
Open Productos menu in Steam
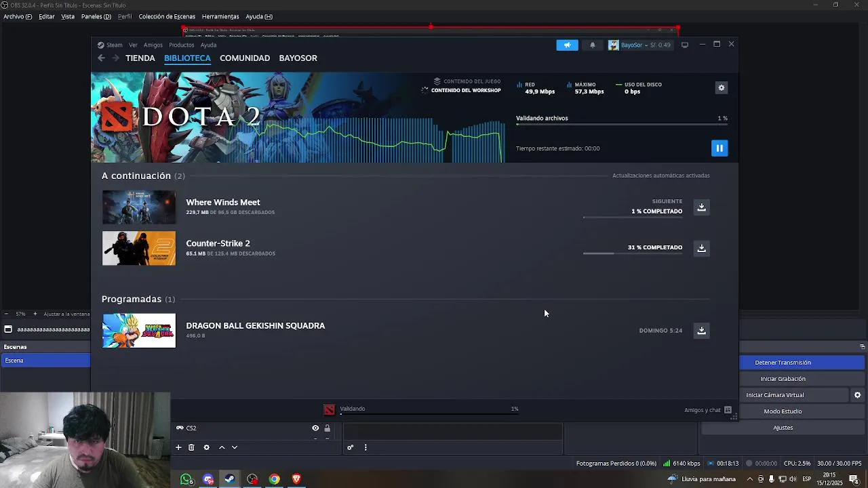181,45
